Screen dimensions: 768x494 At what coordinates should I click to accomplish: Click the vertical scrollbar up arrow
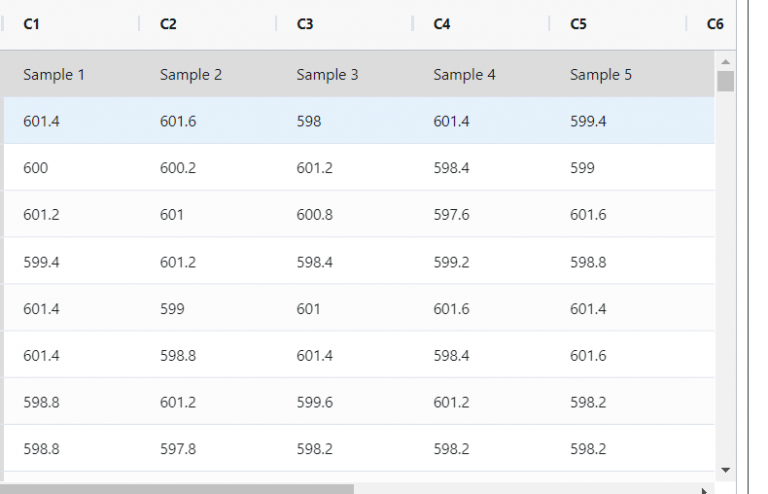(725, 62)
